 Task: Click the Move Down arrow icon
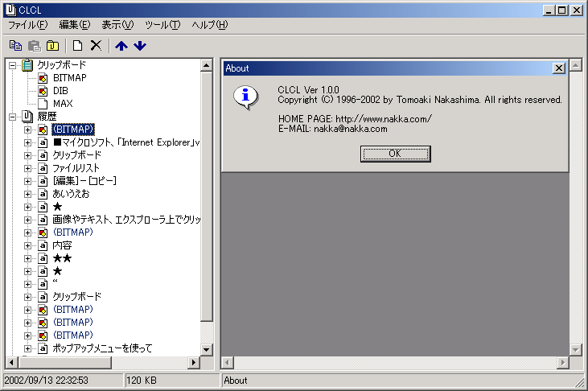click(140, 46)
